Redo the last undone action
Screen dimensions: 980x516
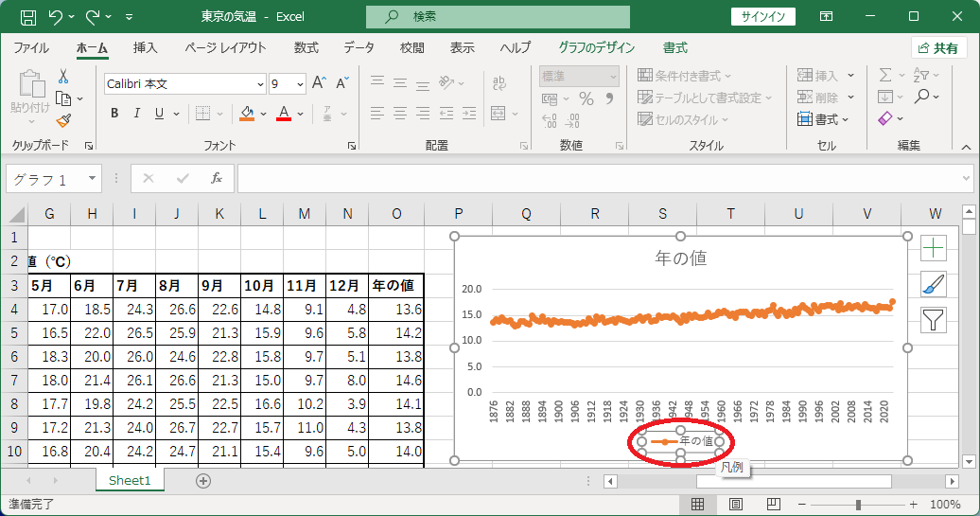point(93,17)
